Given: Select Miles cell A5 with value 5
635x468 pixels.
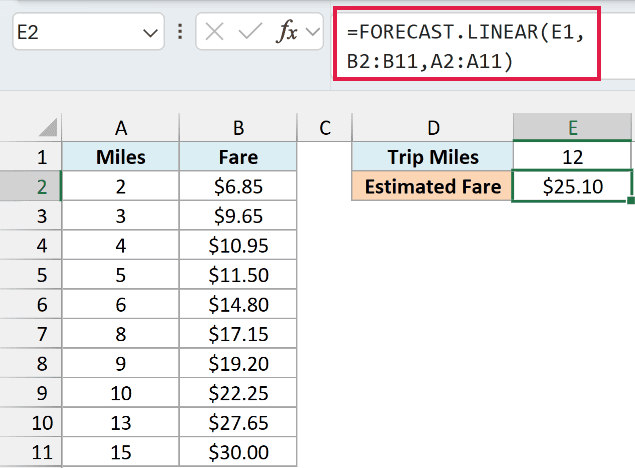Looking at the screenshot, I should click(120, 275).
